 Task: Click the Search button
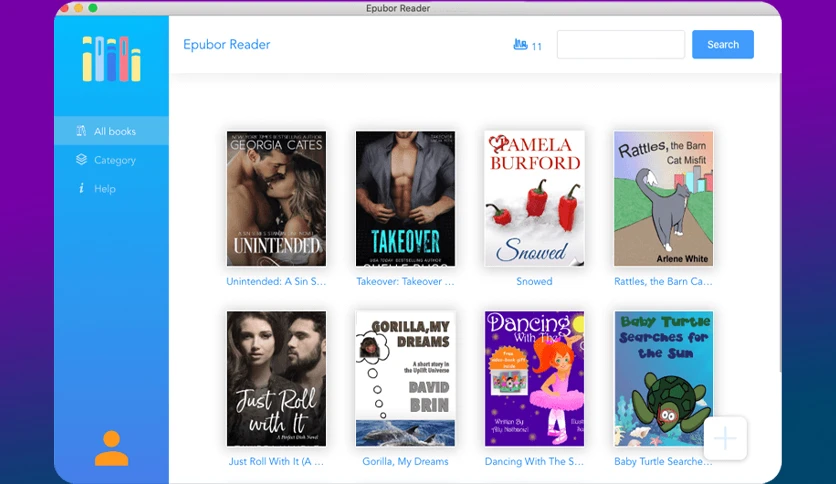coord(722,44)
